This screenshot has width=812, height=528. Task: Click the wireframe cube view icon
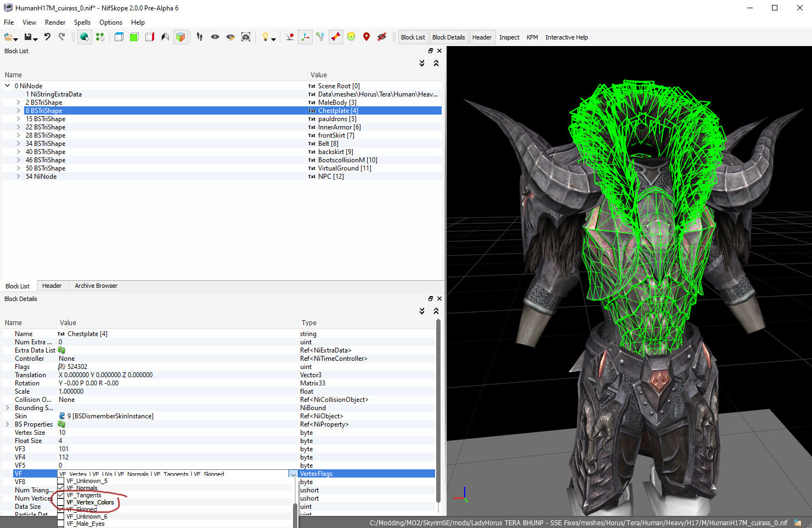(x=119, y=37)
